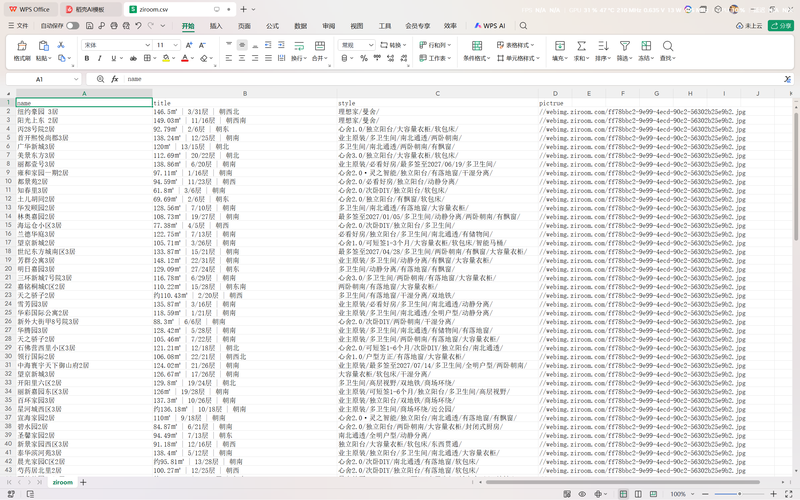Click the Filter (筛选) funnel icon

pyautogui.click(x=624, y=46)
